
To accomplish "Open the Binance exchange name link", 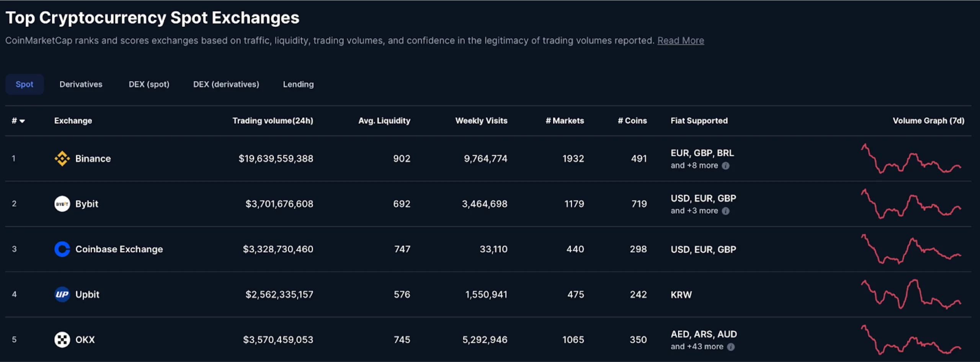I will [x=93, y=159].
